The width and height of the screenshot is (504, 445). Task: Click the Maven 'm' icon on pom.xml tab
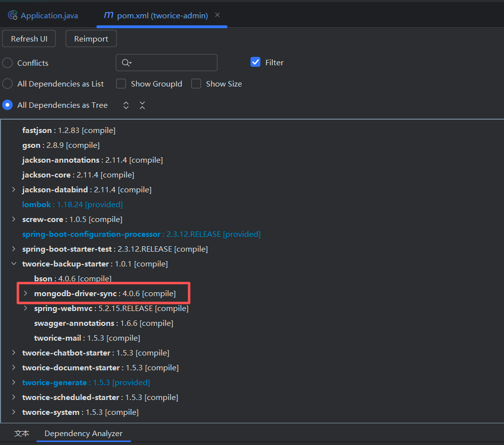pyautogui.click(x=109, y=15)
